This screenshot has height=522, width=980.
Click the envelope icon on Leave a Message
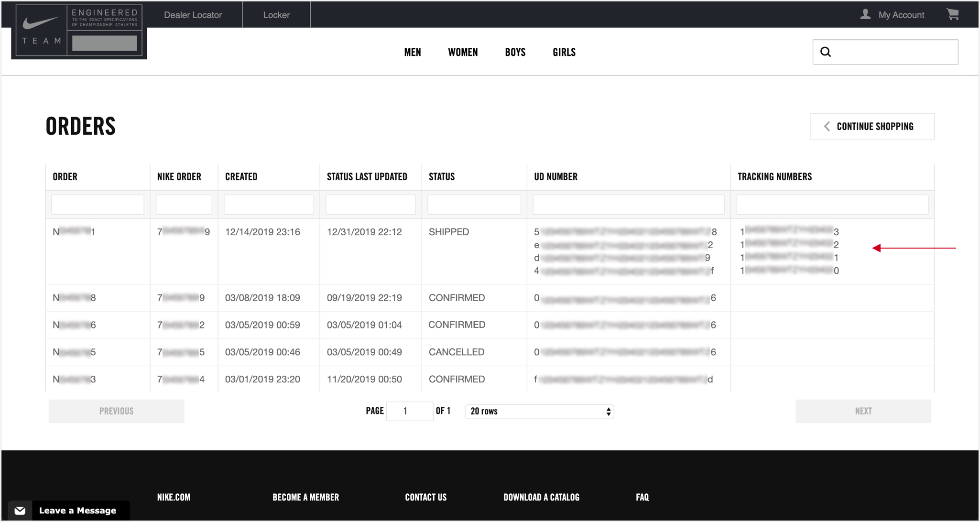coord(20,510)
